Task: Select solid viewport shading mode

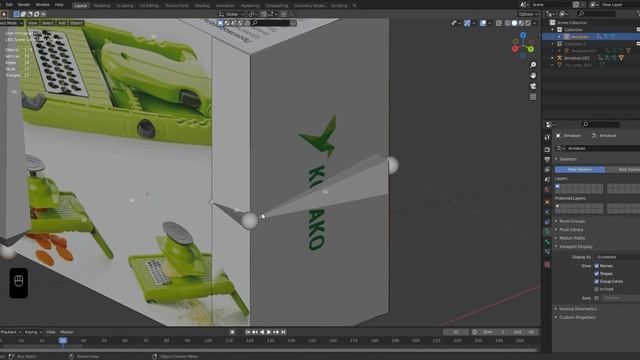Action: [x=514, y=23]
